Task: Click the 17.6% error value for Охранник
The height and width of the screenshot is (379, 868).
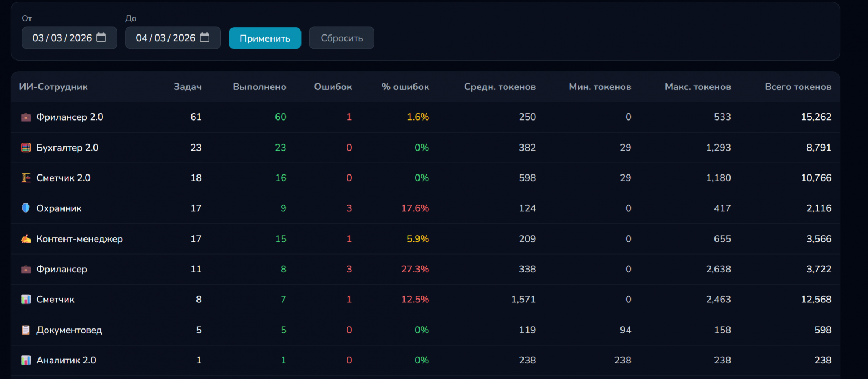Action: [x=415, y=208]
